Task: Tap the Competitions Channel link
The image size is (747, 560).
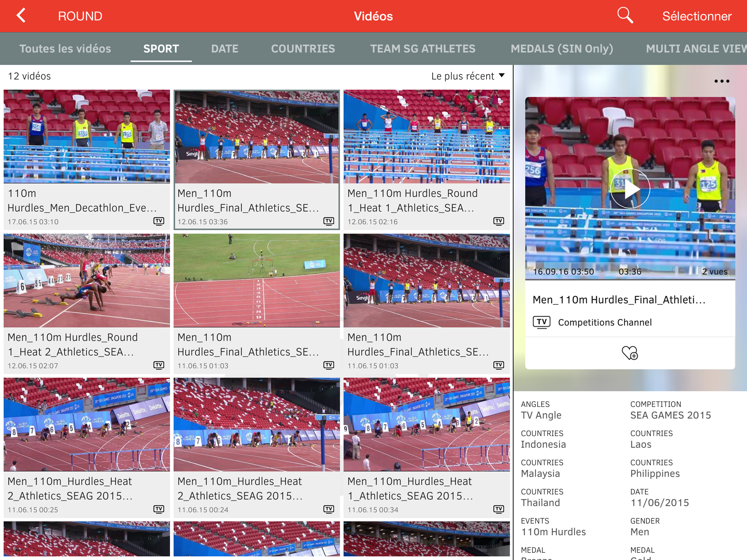Action: point(605,322)
